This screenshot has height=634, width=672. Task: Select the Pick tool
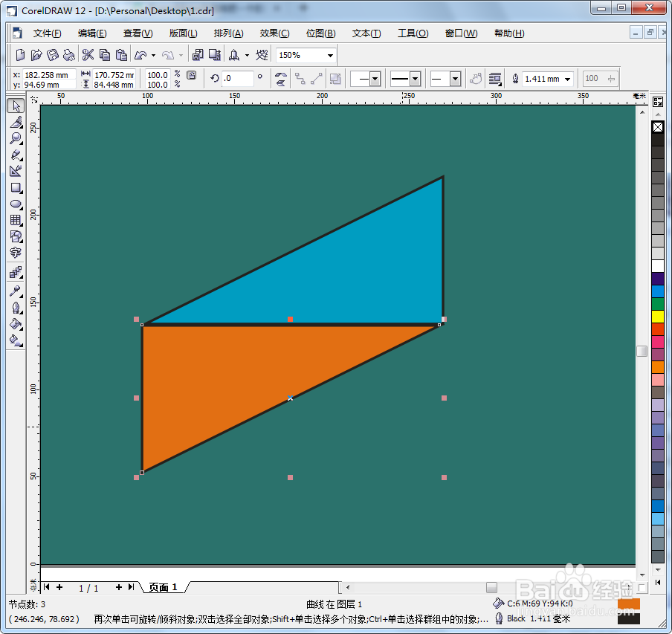click(16, 106)
